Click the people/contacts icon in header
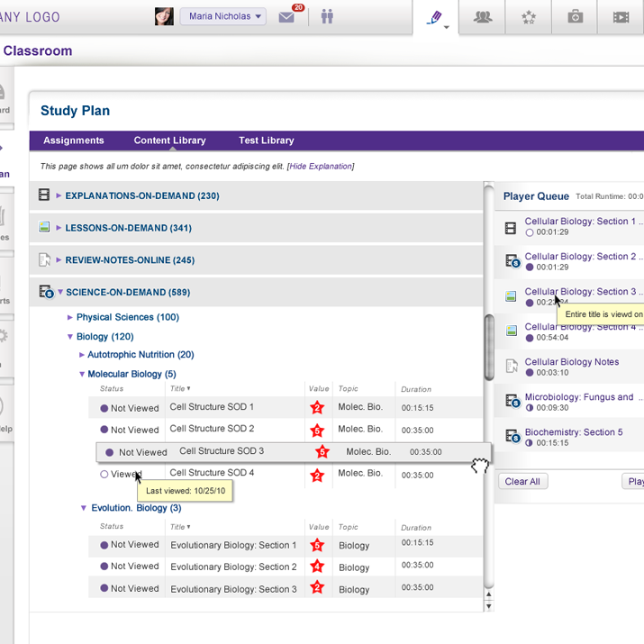The height and width of the screenshot is (644, 644). (x=326, y=17)
